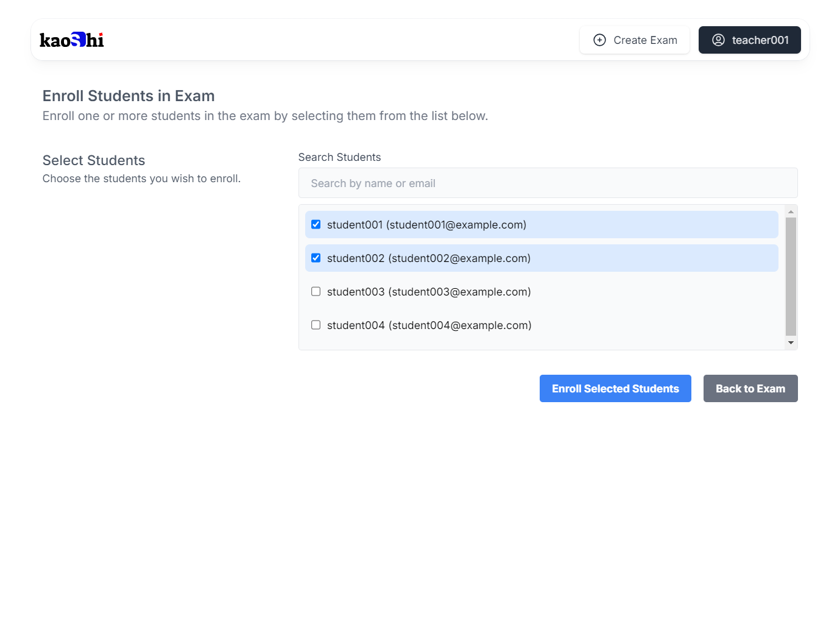
Task: Uncheck the student002 checkbox
Action: click(316, 258)
